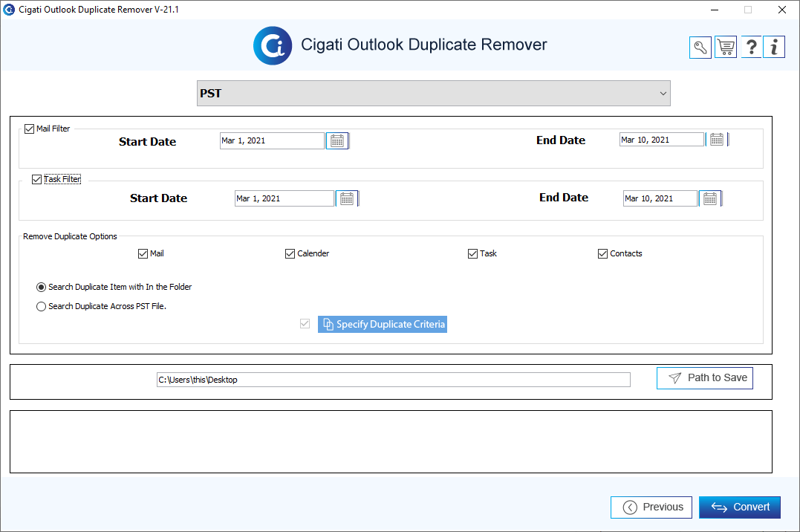Open Mail Filter Start Date calendar picker
This screenshot has width=800, height=532.
click(x=337, y=141)
